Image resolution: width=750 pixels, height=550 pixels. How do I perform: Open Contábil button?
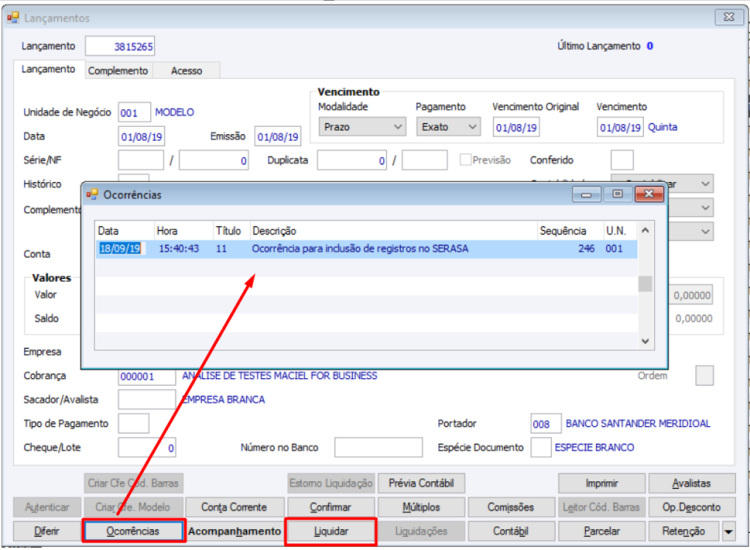(x=511, y=531)
